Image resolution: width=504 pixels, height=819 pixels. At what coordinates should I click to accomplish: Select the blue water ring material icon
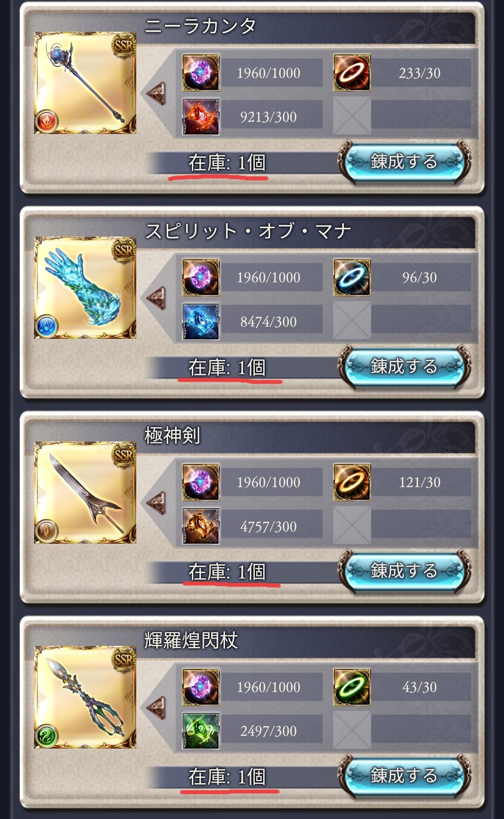pyautogui.click(x=352, y=277)
